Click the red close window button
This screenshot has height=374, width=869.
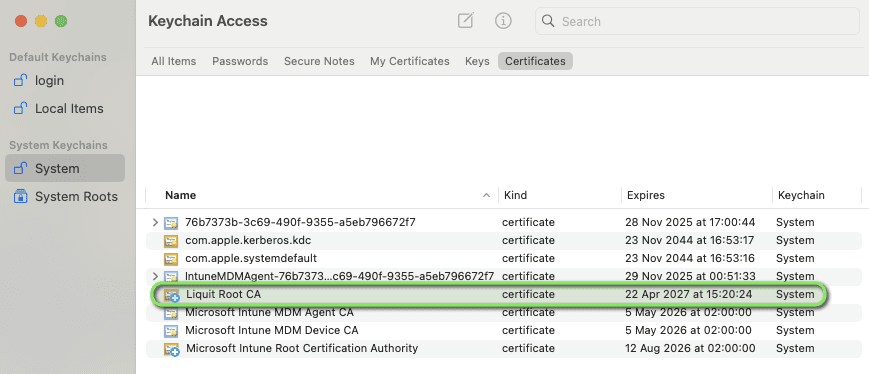[21, 21]
